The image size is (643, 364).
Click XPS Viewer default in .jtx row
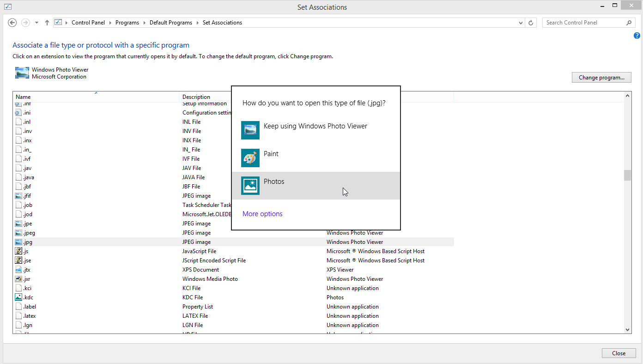click(340, 270)
